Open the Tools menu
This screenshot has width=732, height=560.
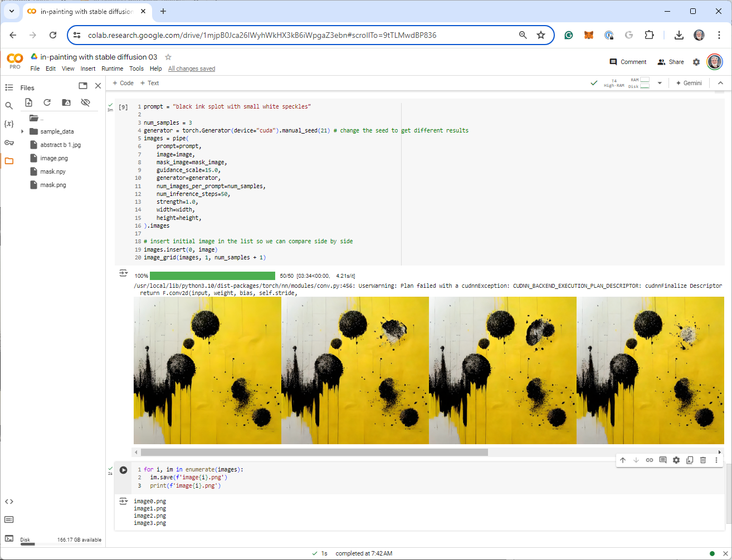click(136, 68)
